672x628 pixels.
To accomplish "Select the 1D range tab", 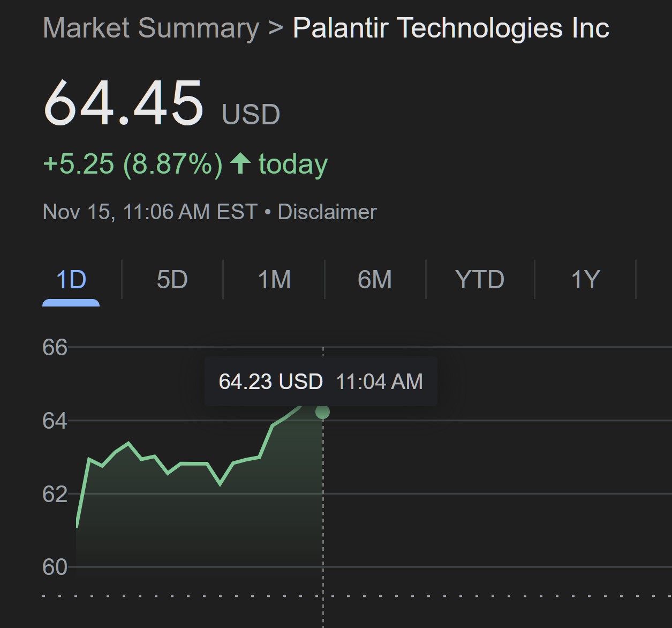I will point(71,280).
